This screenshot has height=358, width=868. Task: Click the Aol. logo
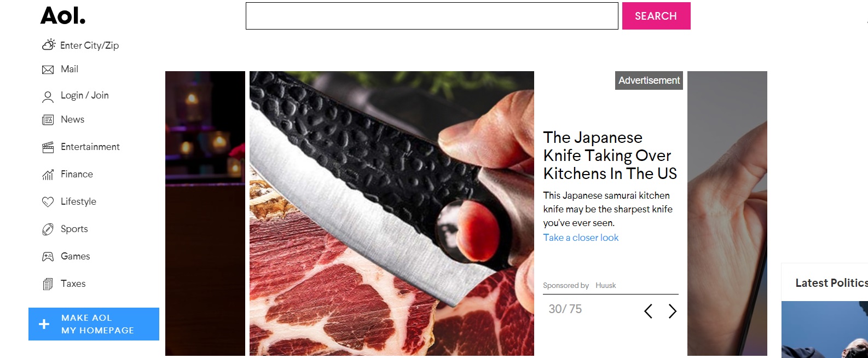tap(63, 16)
